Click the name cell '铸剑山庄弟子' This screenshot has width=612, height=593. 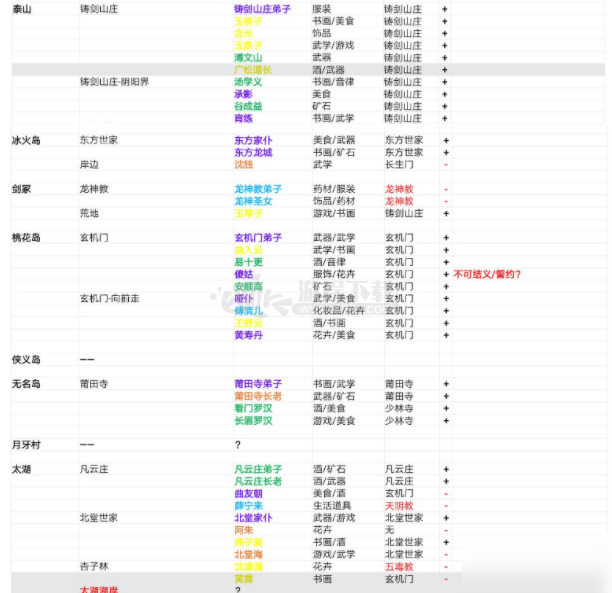(x=262, y=9)
